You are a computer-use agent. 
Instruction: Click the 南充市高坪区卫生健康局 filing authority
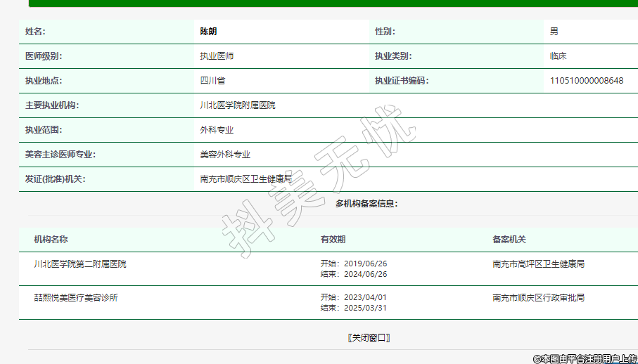[538, 264]
